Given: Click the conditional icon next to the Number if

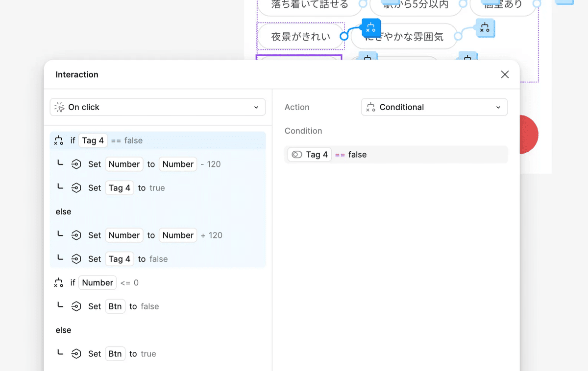Looking at the screenshot, I should (x=59, y=282).
